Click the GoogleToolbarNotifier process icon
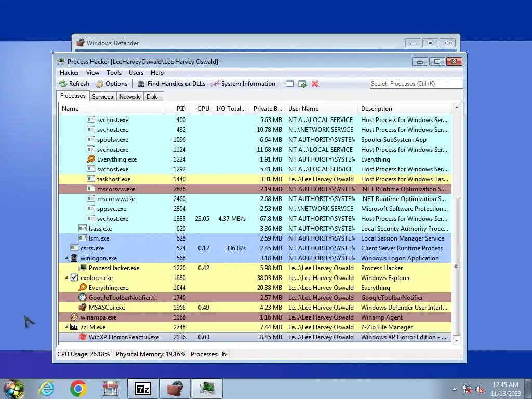This screenshot has height=399, width=532. click(83, 297)
